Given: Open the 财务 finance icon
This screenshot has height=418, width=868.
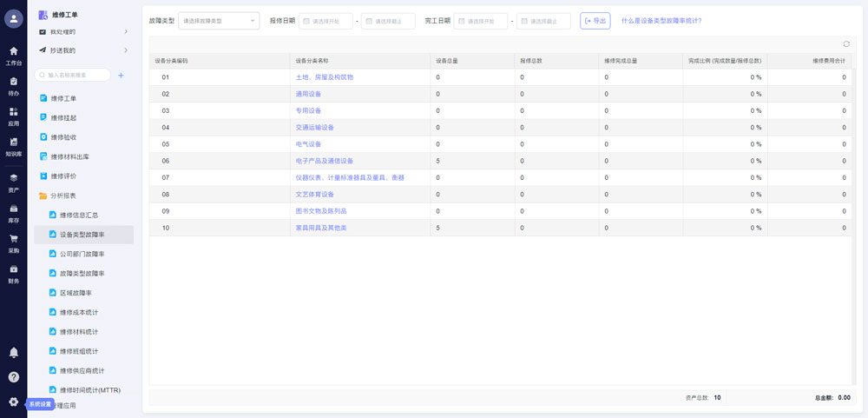Looking at the screenshot, I should pos(13,272).
